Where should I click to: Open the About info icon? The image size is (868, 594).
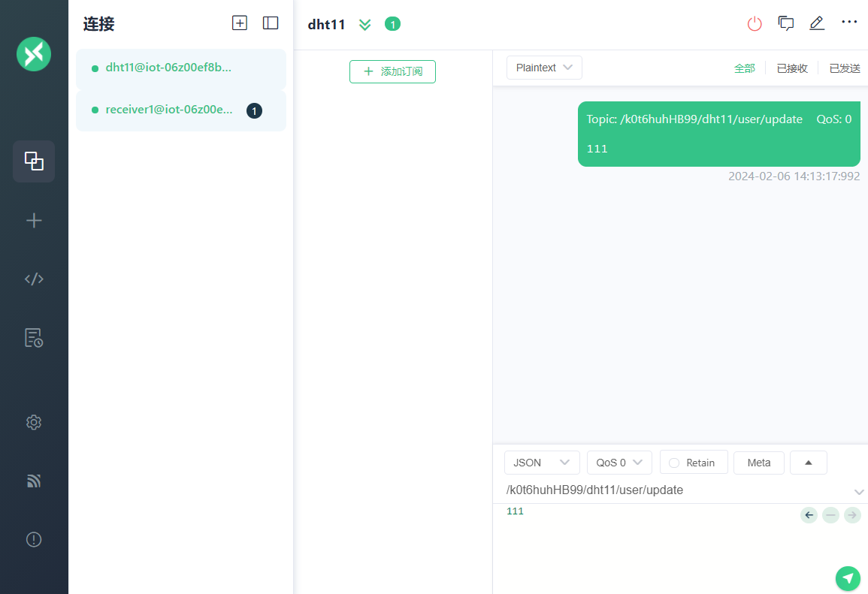click(34, 540)
